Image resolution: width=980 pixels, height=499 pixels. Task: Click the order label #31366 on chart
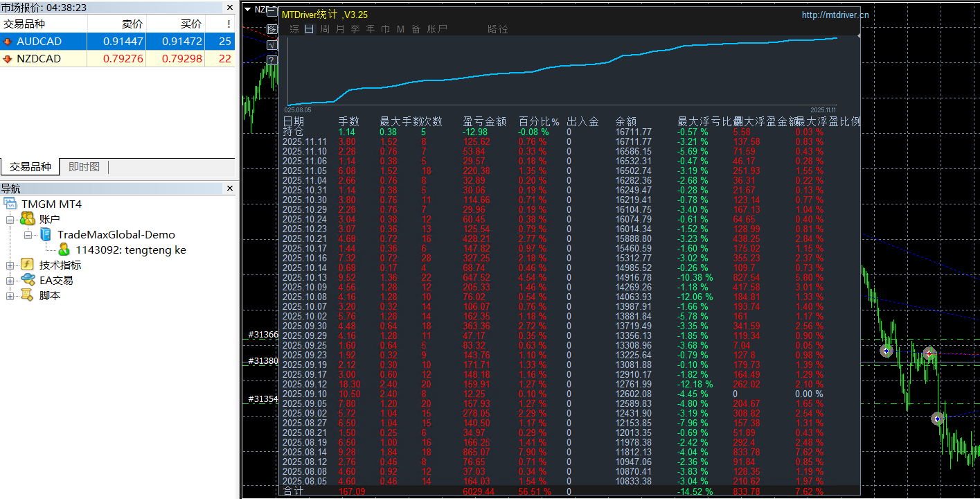263,335
